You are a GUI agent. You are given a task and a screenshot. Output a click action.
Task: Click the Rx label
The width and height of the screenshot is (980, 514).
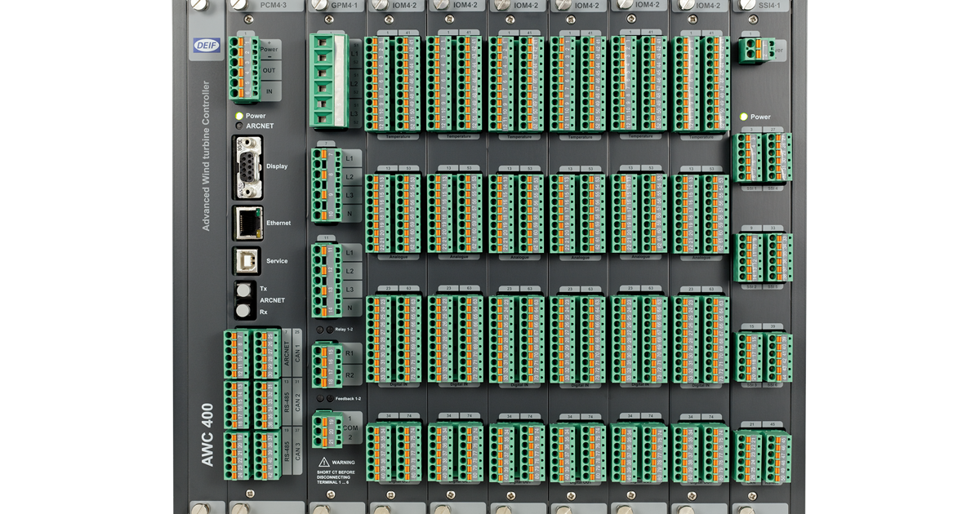point(263,312)
